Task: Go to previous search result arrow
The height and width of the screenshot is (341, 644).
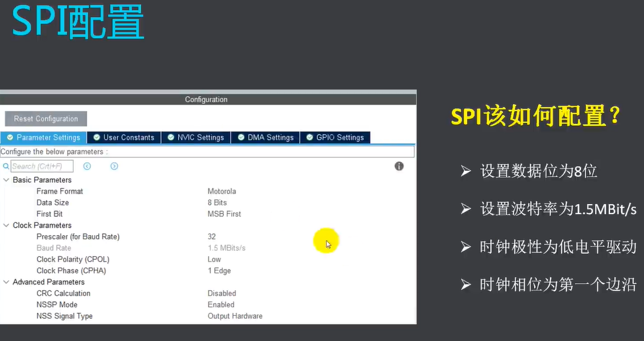Action: (87, 166)
